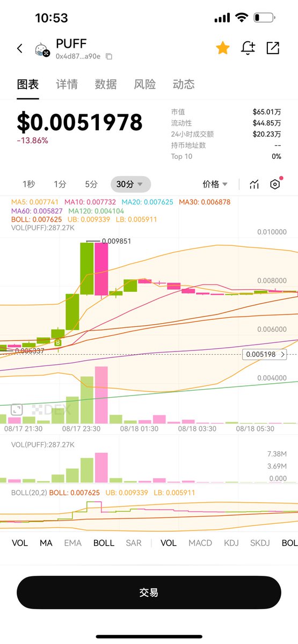Toggle the MA indicator
The width and height of the screenshot is (298, 644).
46,543
